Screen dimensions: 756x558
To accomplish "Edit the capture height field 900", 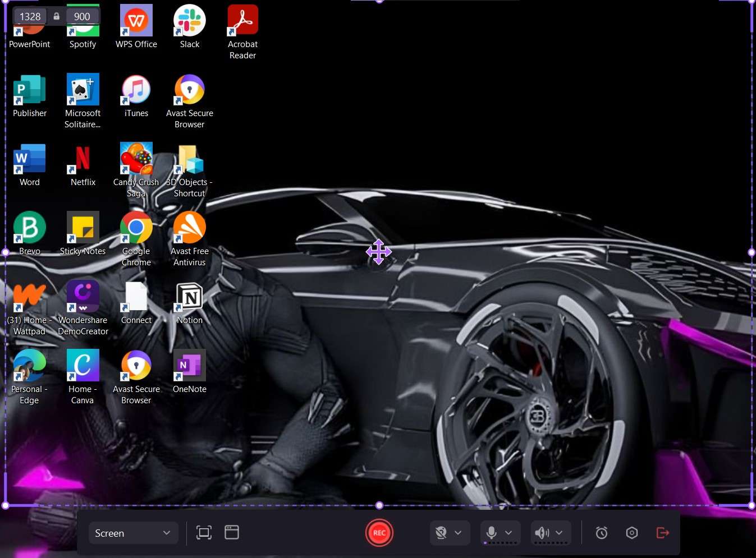I will (x=82, y=16).
